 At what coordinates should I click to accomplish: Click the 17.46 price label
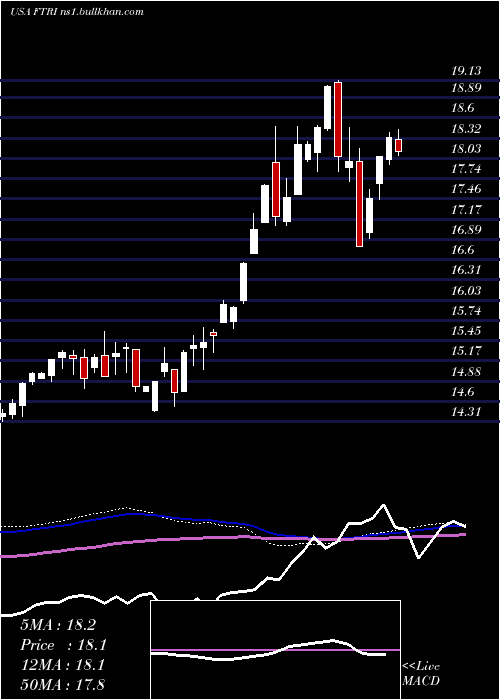coord(466,189)
